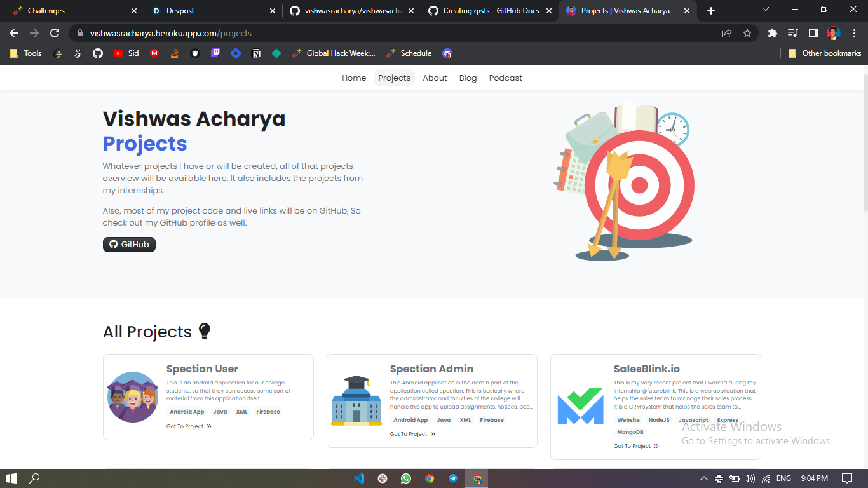Open Slack from the taskbar

click(x=383, y=478)
